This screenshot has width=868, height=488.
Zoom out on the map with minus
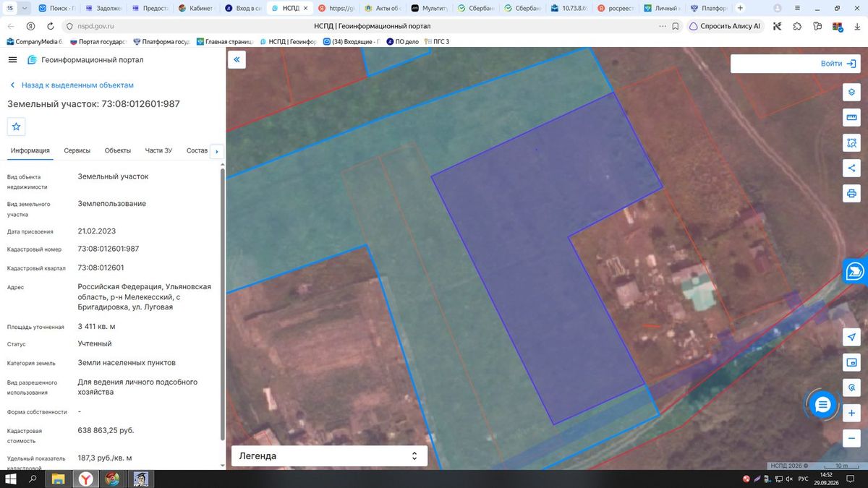tap(851, 438)
